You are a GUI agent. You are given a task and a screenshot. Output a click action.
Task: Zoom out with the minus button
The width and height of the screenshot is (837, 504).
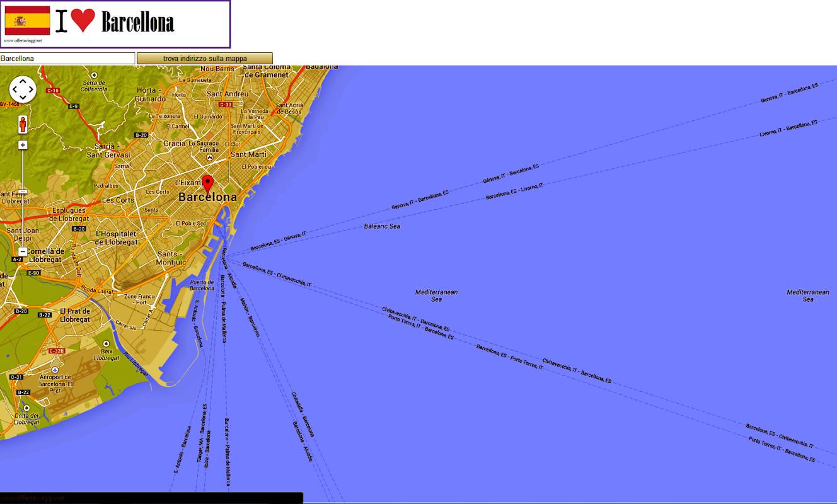(23, 251)
